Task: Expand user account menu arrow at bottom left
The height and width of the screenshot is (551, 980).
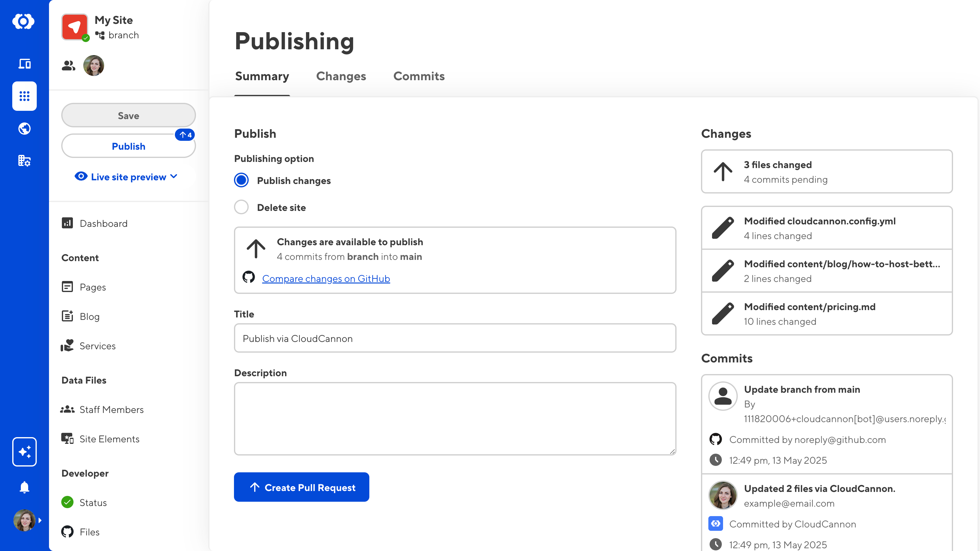Action: pos(40,520)
